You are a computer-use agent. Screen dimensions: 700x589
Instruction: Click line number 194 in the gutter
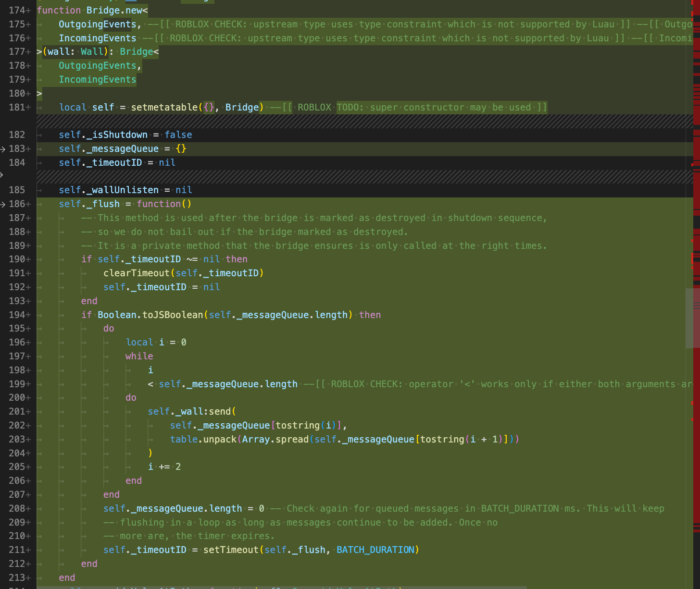coord(17,315)
